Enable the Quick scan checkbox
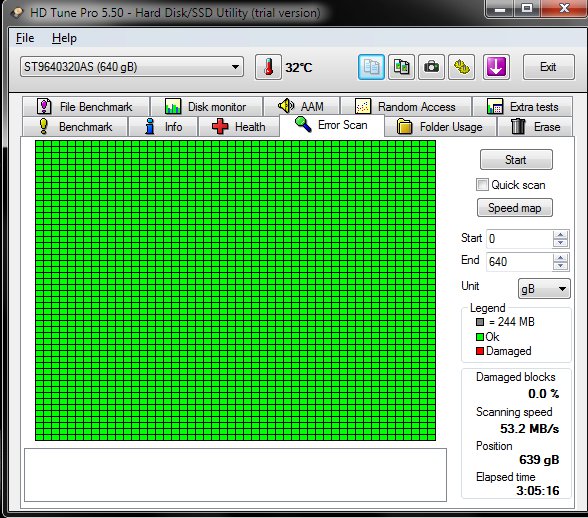This screenshot has width=588, height=518. (482, 185)
